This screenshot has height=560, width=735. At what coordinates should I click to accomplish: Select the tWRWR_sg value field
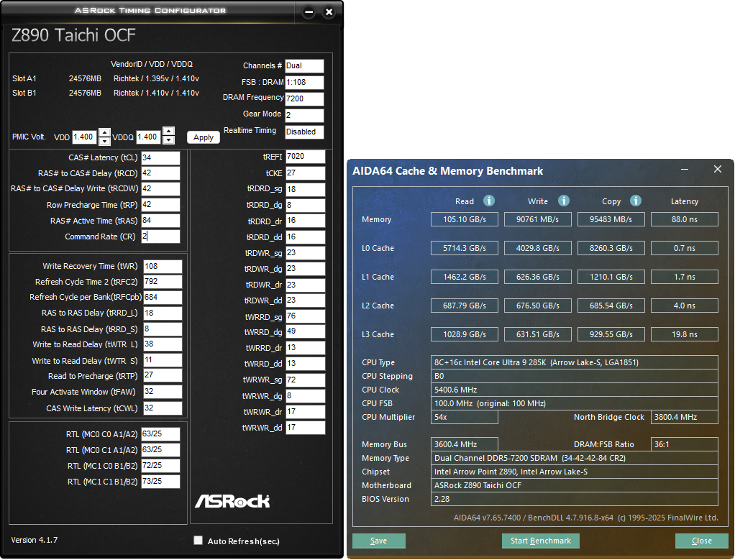click(x=305, y=380)
